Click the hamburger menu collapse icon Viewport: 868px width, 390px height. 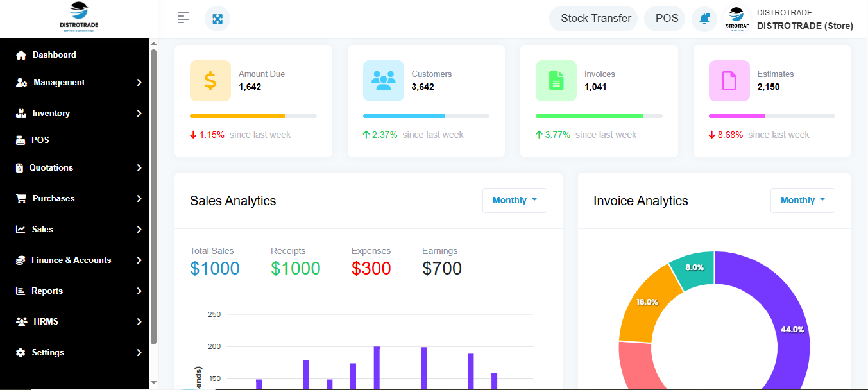pyautogui.click(x=183, y=18)
